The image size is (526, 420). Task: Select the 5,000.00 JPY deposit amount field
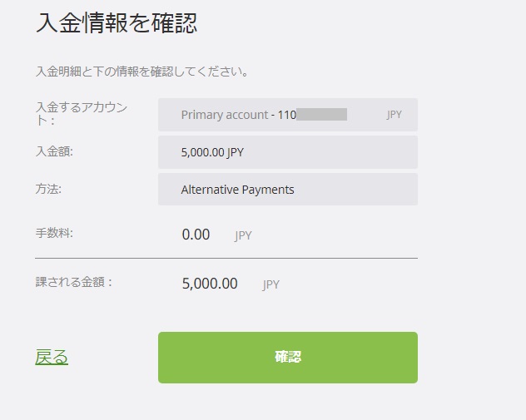(x=287, y=153)
